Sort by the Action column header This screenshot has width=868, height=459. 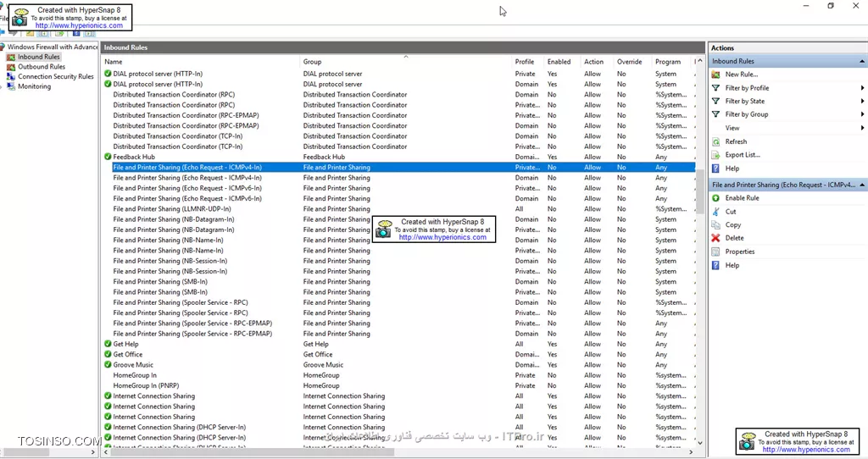597,62
